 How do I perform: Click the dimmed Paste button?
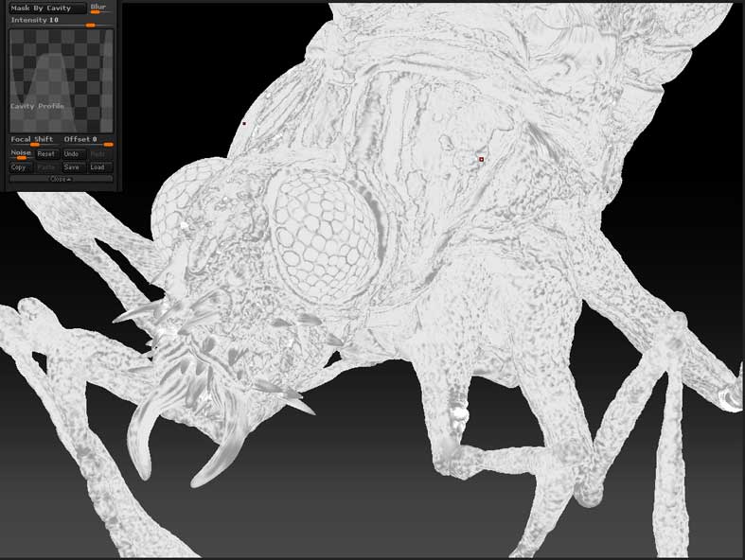46,167
